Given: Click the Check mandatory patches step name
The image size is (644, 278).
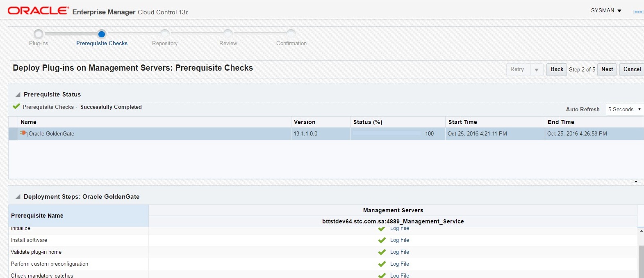Looking at the screenshot, I should 42,276.
